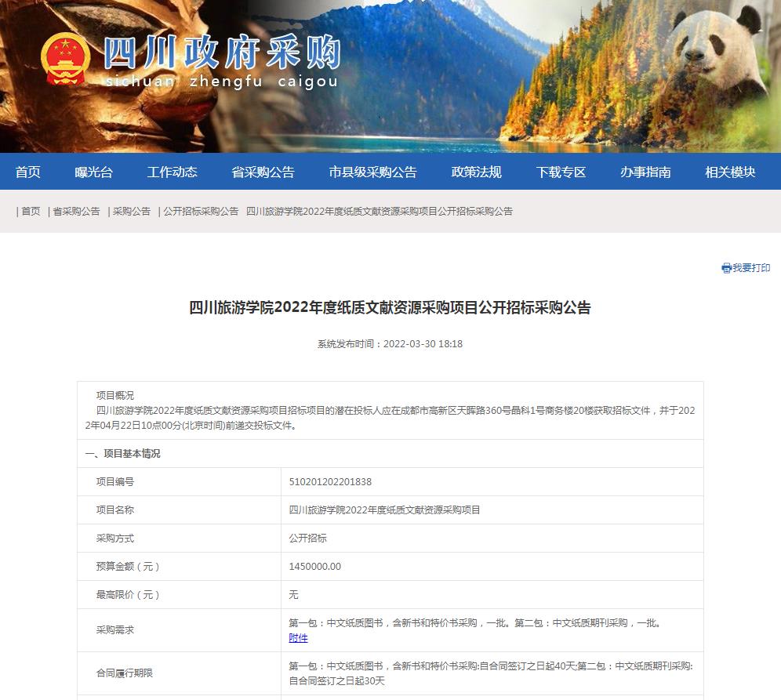The height and width of the screenshot is (700, 781).
Task: Select 政策法规 in the navigation bar
Action: (476, 172)
